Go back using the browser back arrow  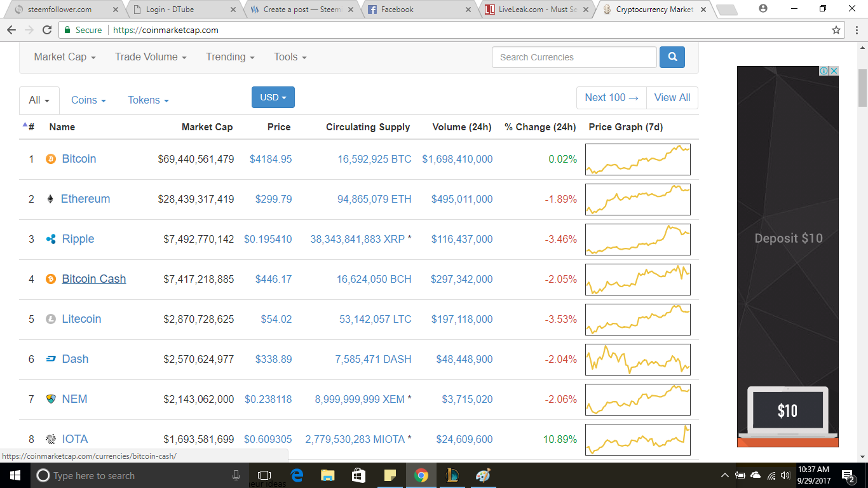click(x=11, y=30)
